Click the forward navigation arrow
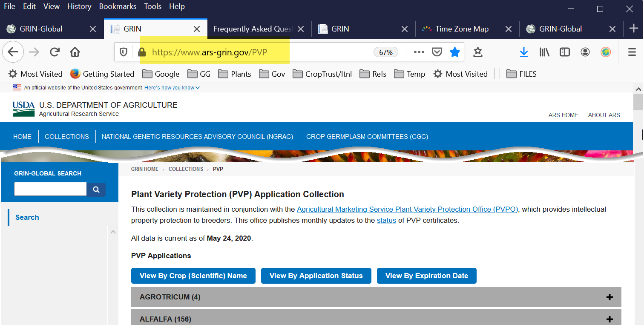Image resolution: width=644 pixels, height=325 pixels. click(34, 52)
